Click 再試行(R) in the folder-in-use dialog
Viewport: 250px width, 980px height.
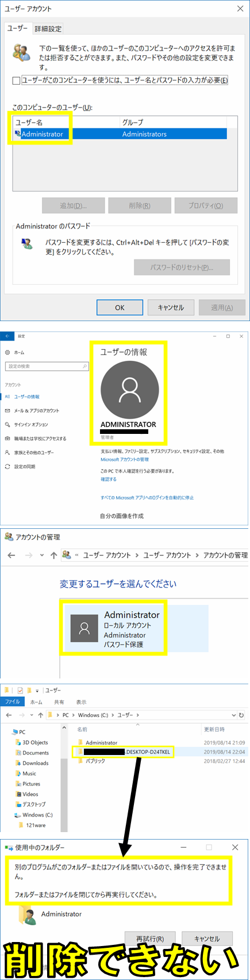pyautogui.click(x=150, y=939)
